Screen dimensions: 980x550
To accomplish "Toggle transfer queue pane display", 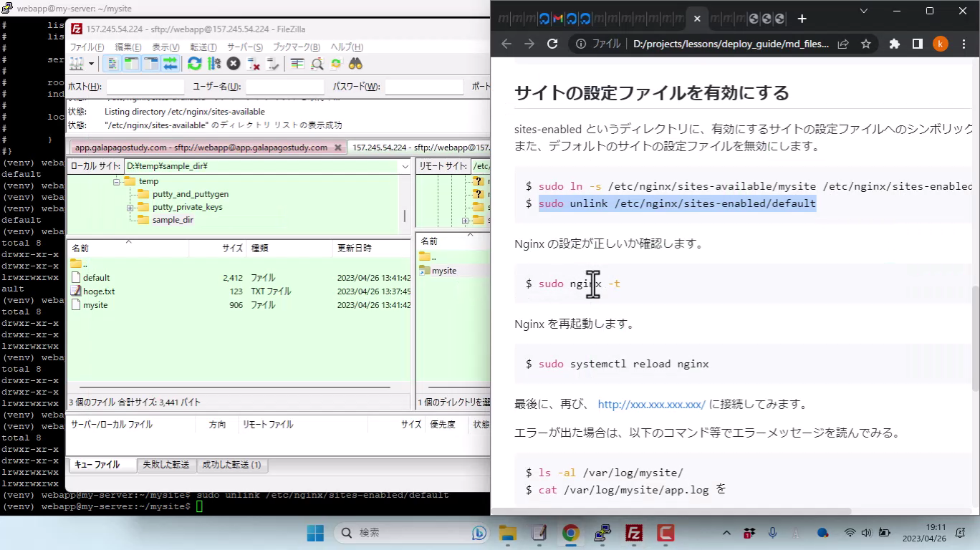I will [170, 64].
